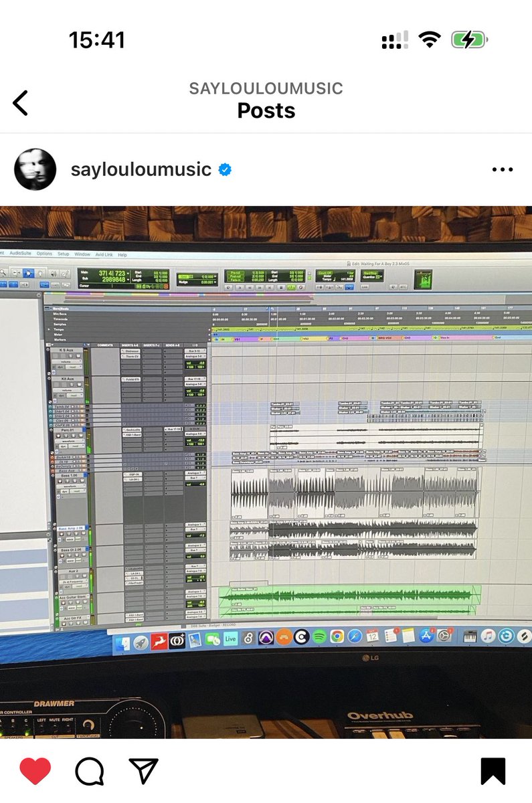Like the post with the heart icon

pyautogui.click(x=35, y=771)
